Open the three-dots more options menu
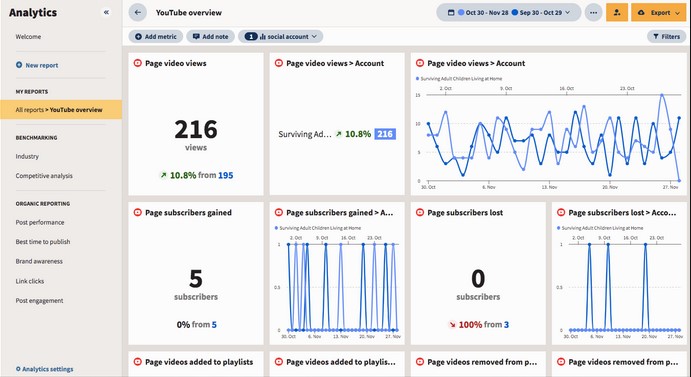Viewport: 691px width, 377px height. pyautogui.click(x=594, y=13)
